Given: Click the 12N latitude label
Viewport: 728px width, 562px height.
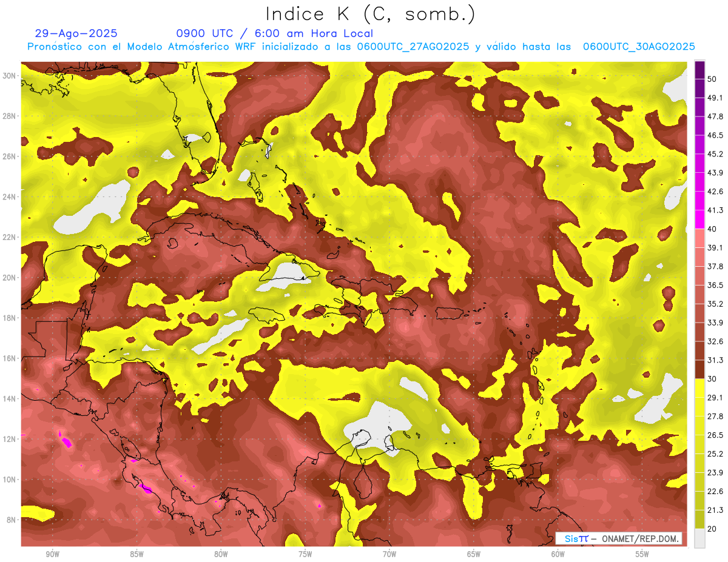Looking at the screenshot, I should coord(10,439).
